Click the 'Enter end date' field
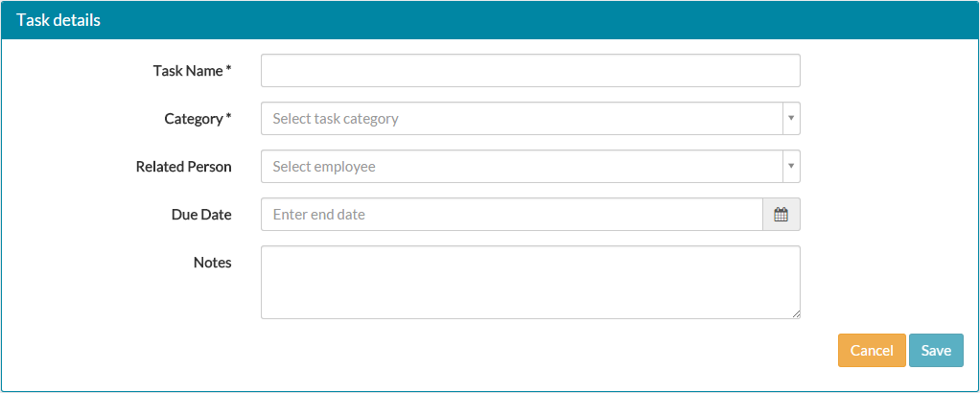This screenshot has width=980, height=393. point(511,215)
